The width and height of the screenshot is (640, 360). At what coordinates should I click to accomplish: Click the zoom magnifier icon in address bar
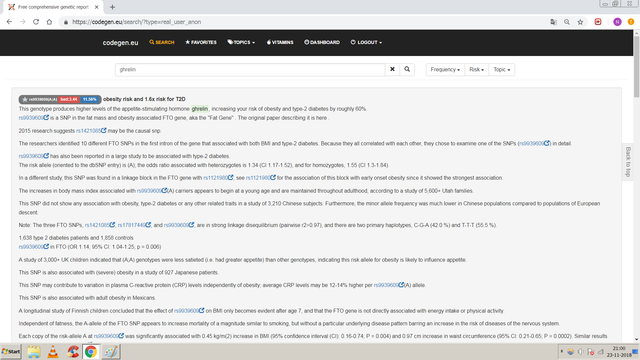point(567,22)
